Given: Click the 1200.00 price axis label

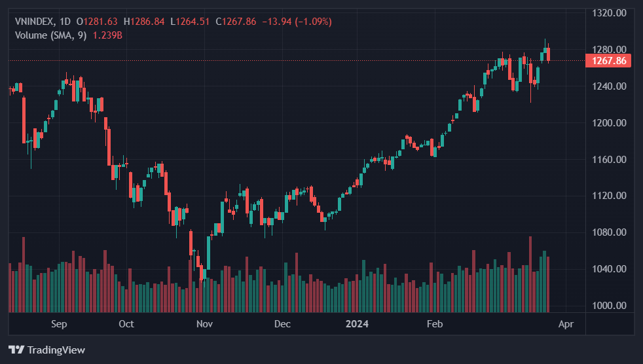Looking at the screenshot, I should (x=610, y=123).
